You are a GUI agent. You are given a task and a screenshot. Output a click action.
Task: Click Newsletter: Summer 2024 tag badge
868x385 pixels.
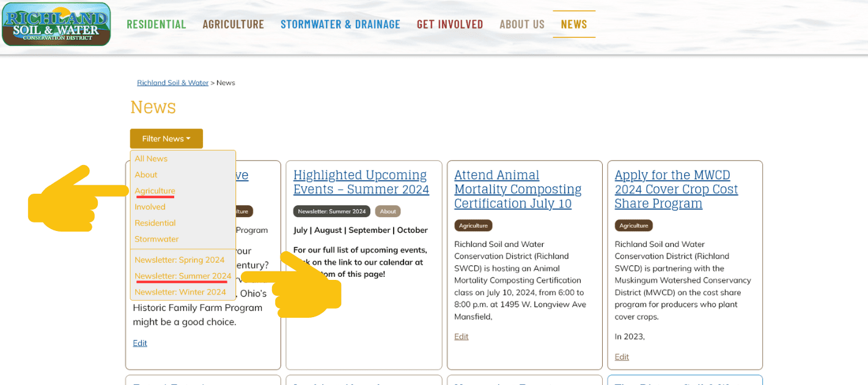tap(332, 211)
